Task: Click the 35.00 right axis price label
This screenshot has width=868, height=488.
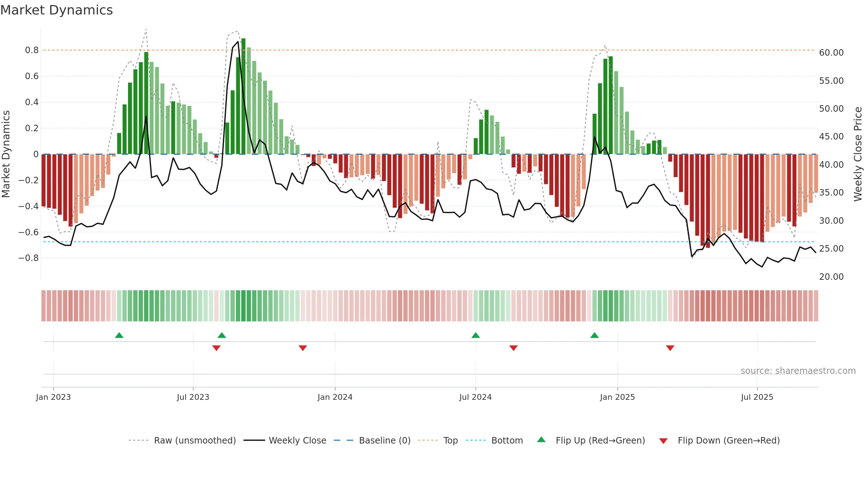Action: click(x=831, y=193)
